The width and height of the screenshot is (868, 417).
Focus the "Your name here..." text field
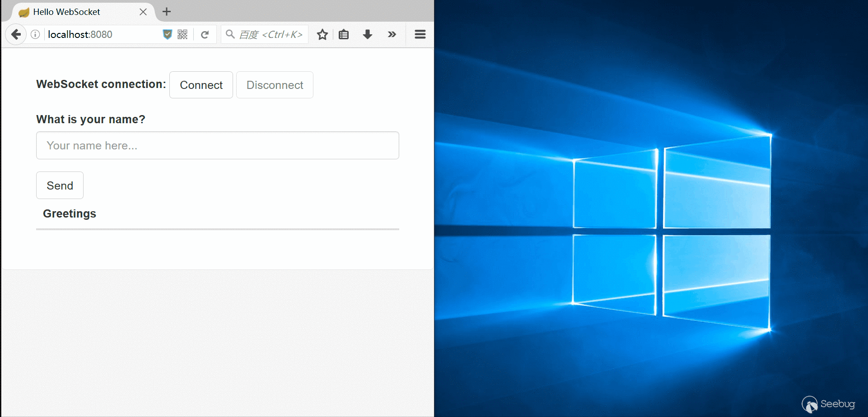217,145
